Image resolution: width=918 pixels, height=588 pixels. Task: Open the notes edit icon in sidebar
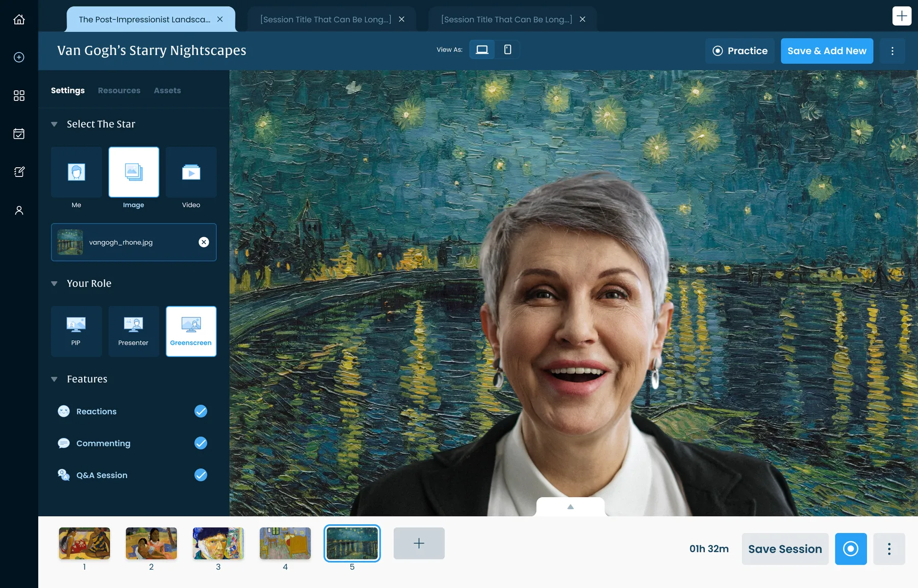pyautogui.click(x=19, y=172)
